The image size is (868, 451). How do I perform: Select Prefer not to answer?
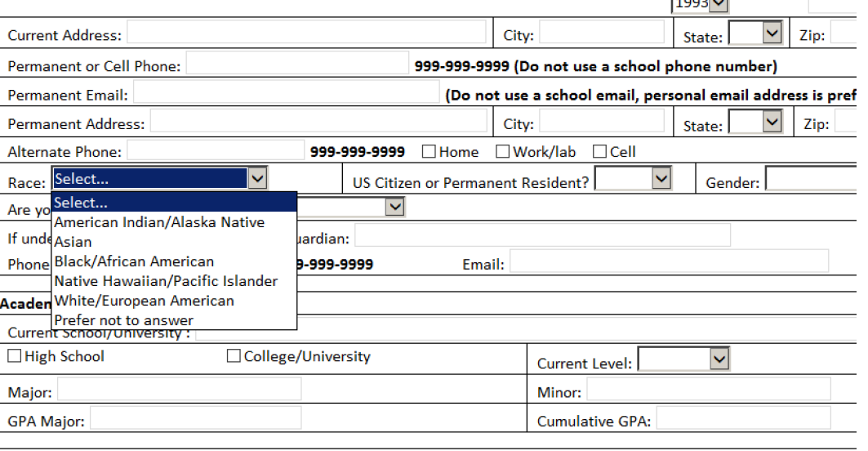(x=124, y=320)
